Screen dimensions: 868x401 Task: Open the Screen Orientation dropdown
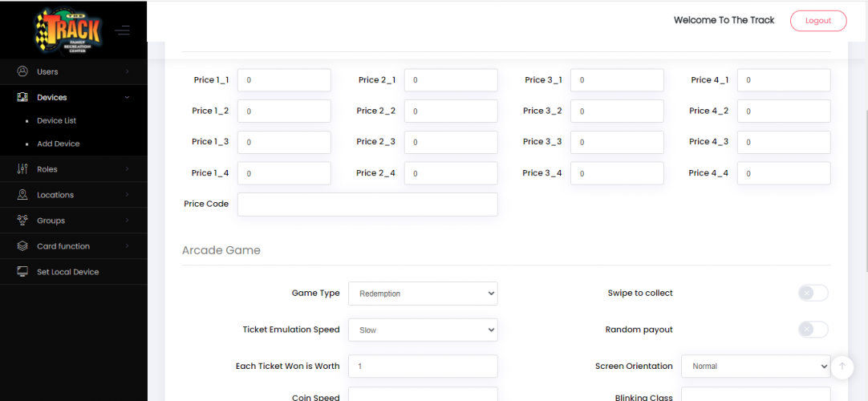coord(756,367)
